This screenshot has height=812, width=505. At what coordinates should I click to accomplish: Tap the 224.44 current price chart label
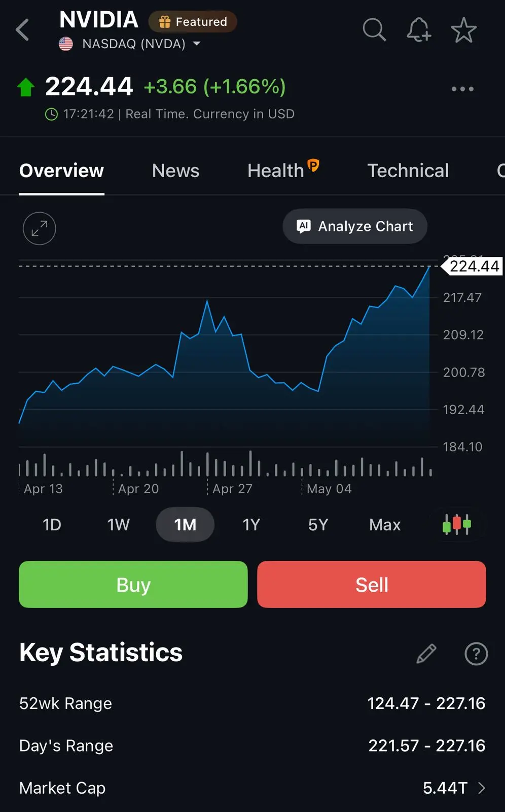473,266
